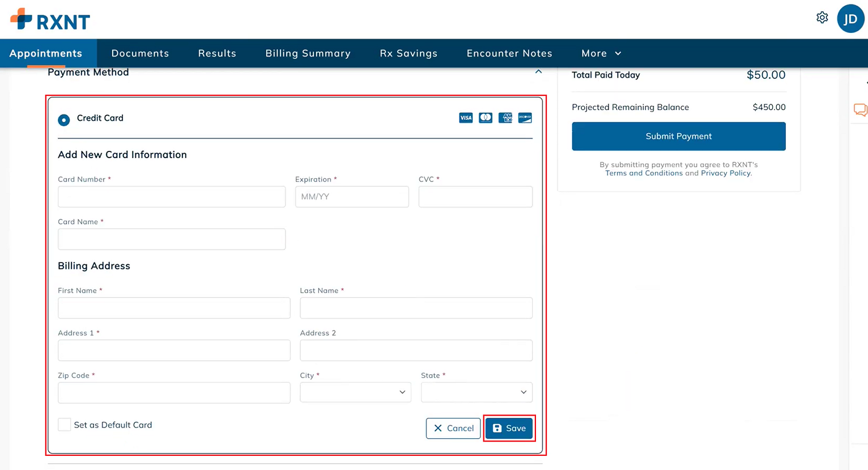Enable Set as Default Card checkbox
Screen dimensions: 868x470
click(x=65, y=425)
